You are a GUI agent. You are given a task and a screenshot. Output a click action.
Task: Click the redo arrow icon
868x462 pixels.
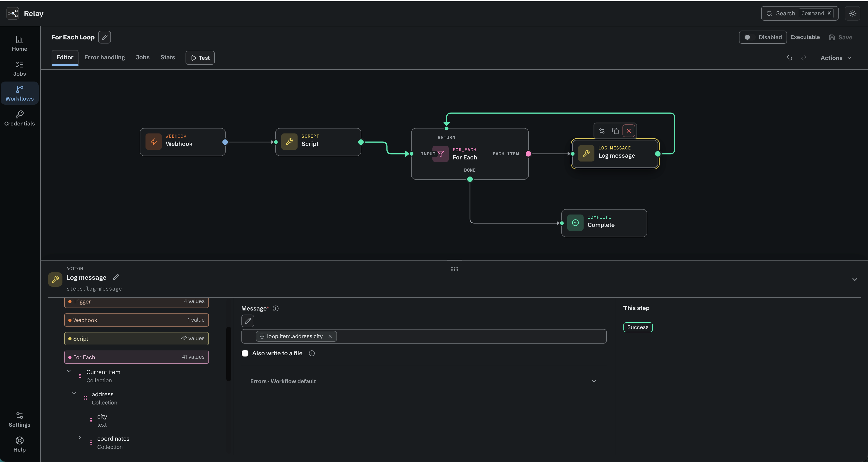point(804,58)
